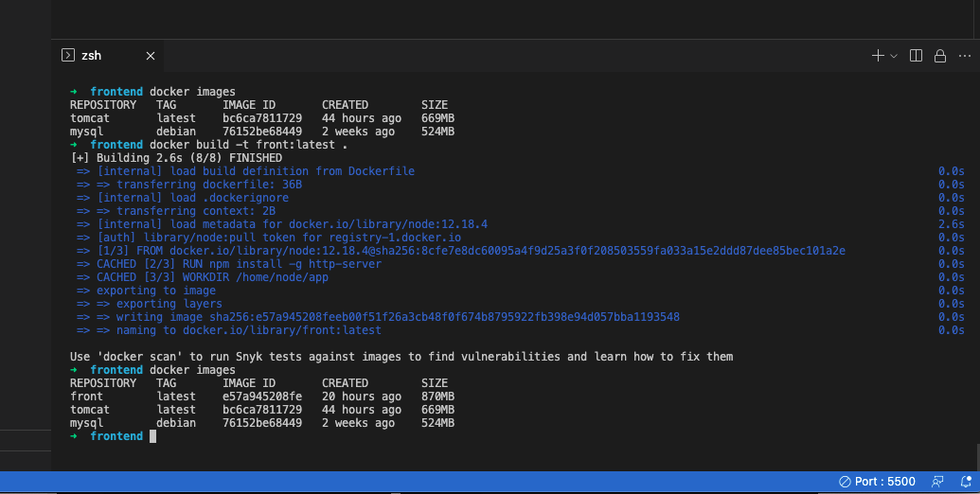Screen dimensions: 980x494
Task: Click Port : 5500 in status bar
Action: [877, 481]
